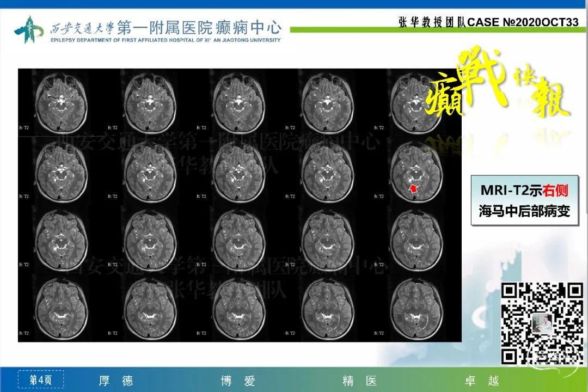Click the Xi'an Jiaotong University green logo emblem
Viewport: 588px width, 392px height.
coord(28,29)
